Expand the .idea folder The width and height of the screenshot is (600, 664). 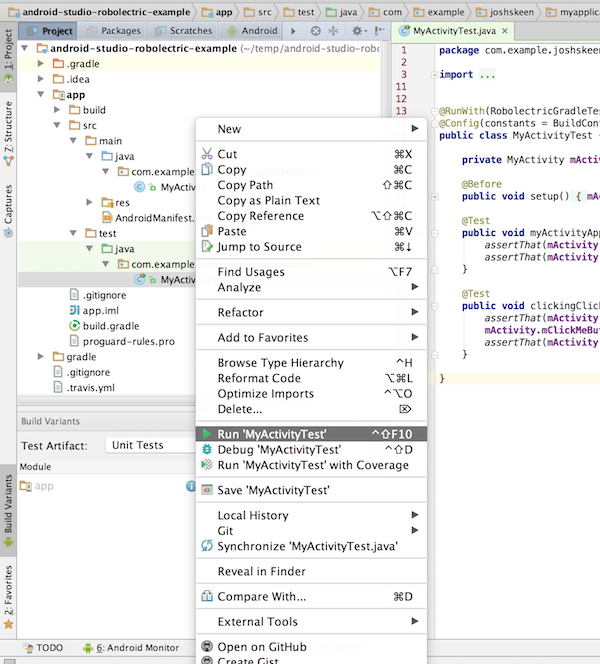(x=41, y=79)
